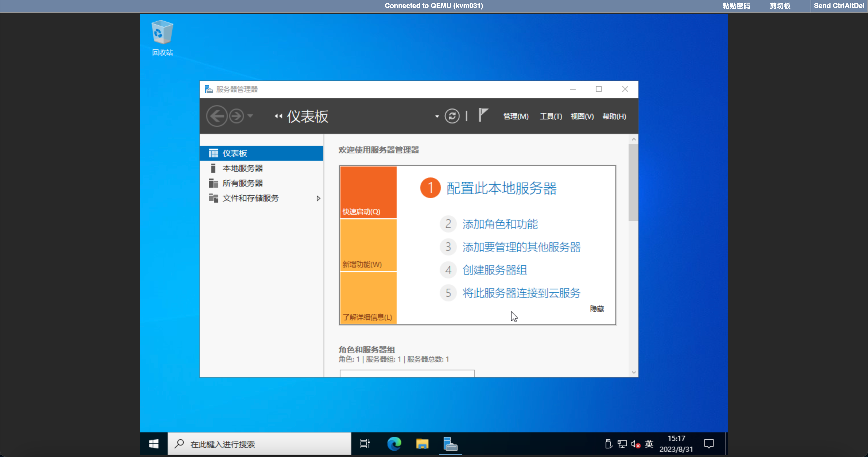868x457 pixels.
Task: Open the 管理(M) menu
Action: click(515, 116)
